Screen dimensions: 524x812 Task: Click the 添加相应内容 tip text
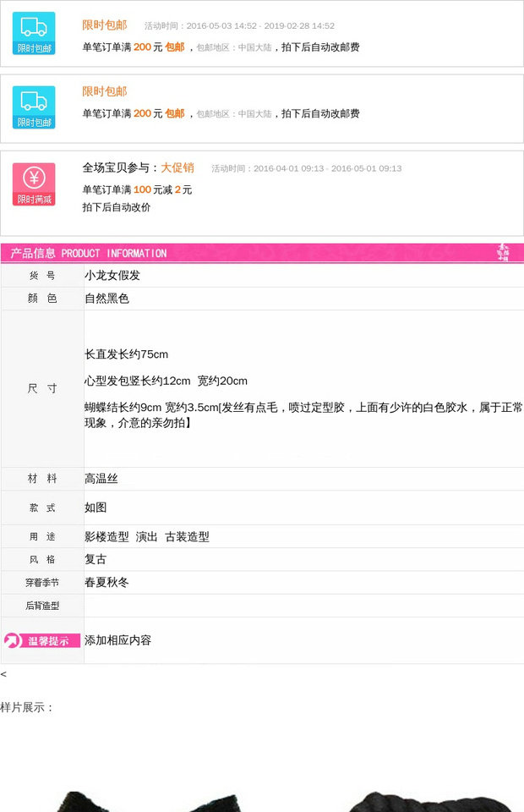(117, 640)
